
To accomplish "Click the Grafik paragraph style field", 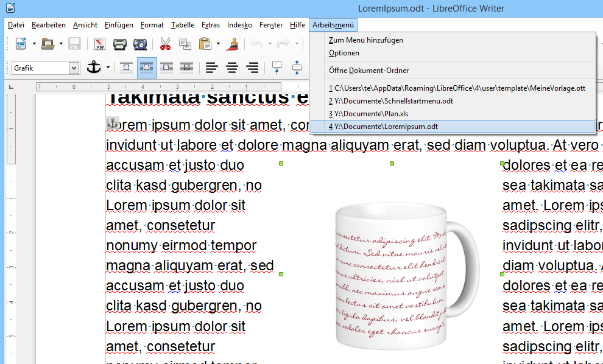I will click(x=41, y=68).
